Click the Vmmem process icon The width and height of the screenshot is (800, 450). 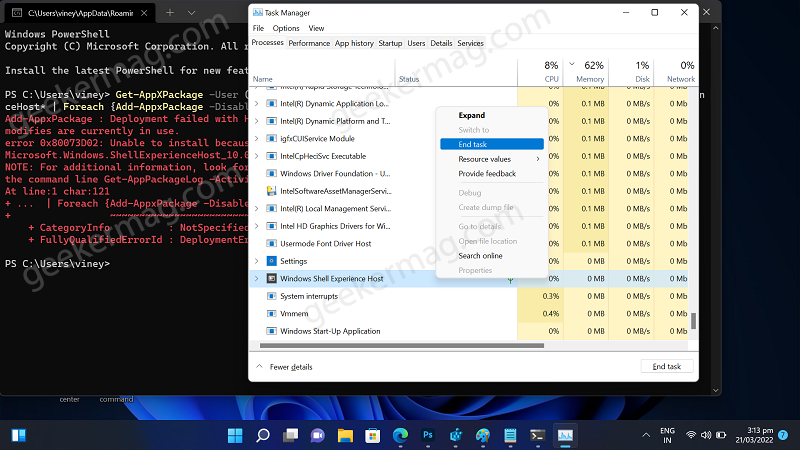pyautogui.click(x=271, y=314)
